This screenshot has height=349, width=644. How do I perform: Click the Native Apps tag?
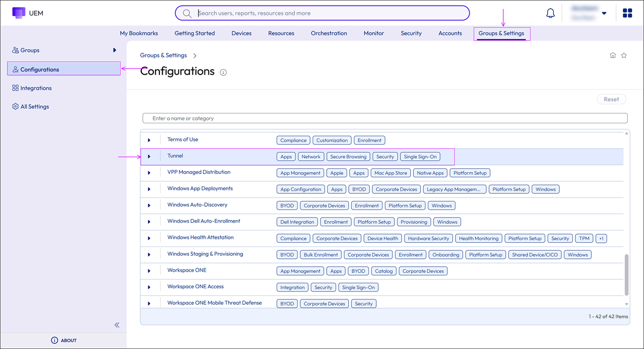[431, 173]
